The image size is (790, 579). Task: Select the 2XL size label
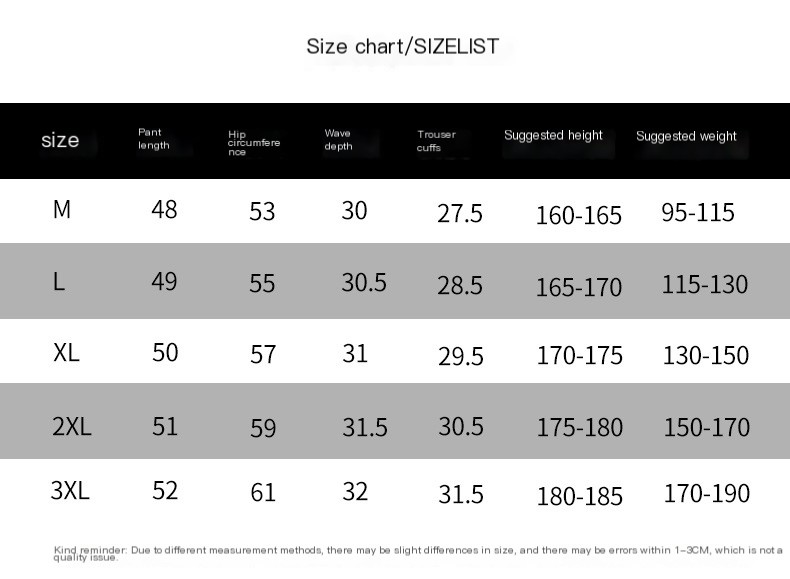point(72,426)
